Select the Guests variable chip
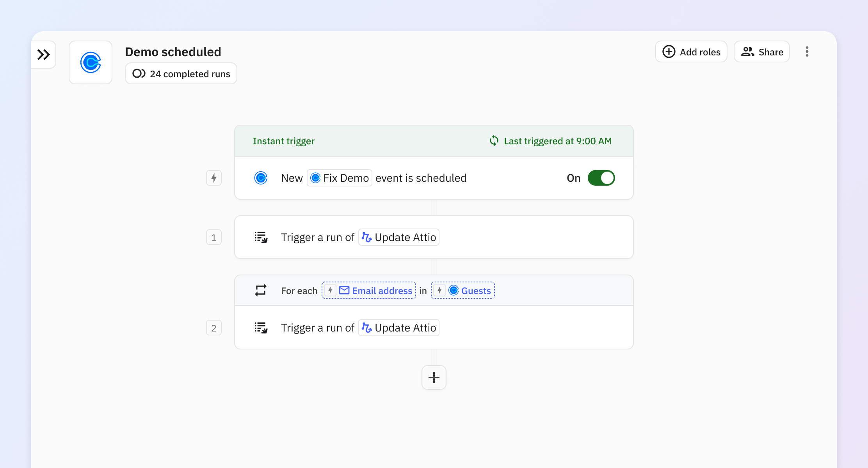The image size is (868, 468). click(463, 291)
